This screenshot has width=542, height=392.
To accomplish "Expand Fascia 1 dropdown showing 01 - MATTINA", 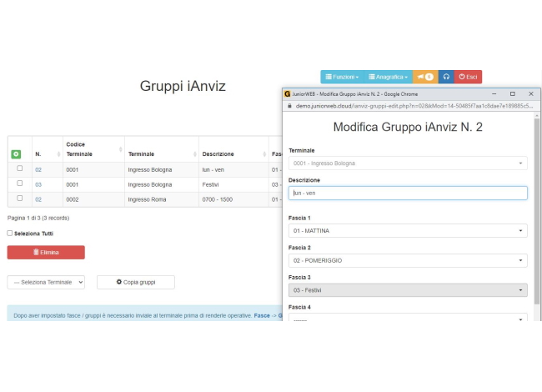I will point(408,230).
